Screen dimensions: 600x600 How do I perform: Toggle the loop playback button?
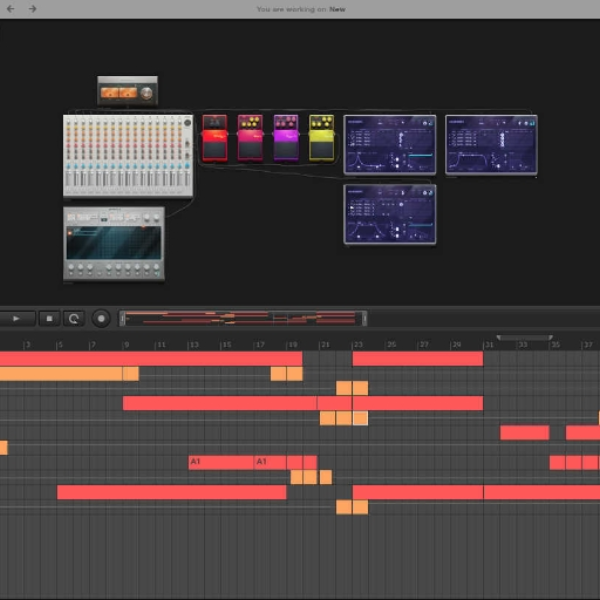tap(73, 318)
